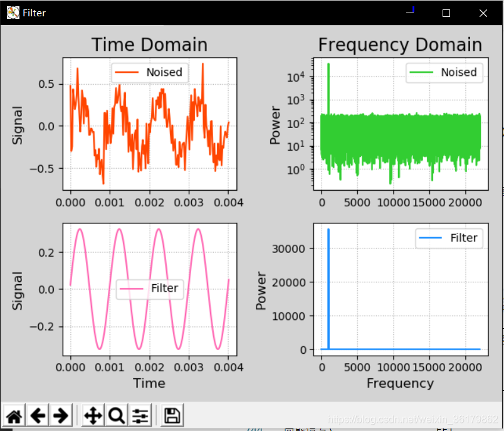Click the 10000 tick on blue plot's Power axis
This screenshot has height=431, width=504.
tap(288, 316)
